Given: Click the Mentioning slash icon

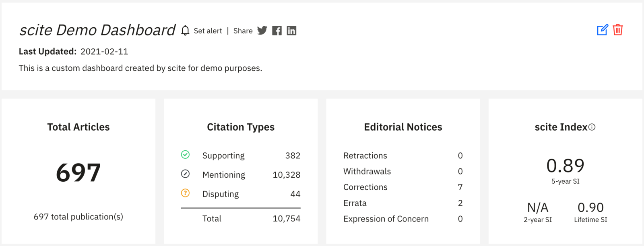Looking at the screenshot, I should 185,174.
